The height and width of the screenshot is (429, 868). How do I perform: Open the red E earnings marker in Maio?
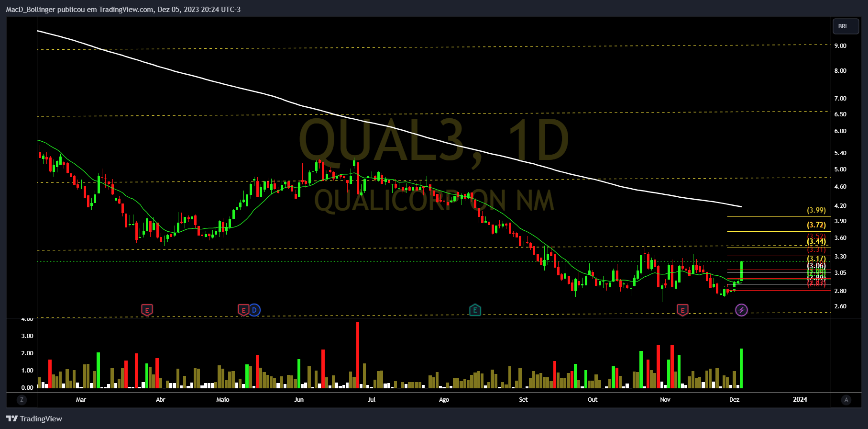(x=243, y=310)
